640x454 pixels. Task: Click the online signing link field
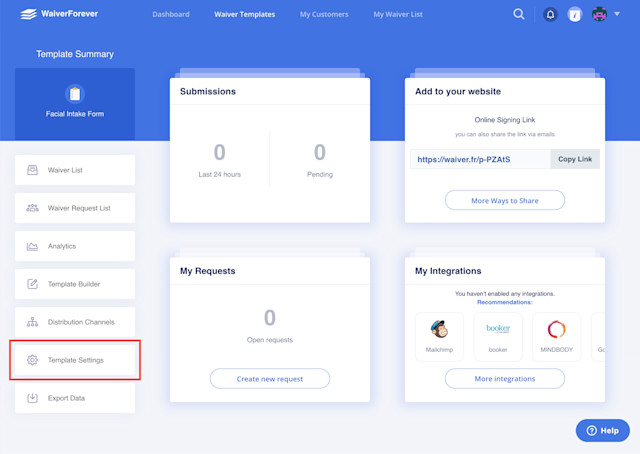click(480, 159)
